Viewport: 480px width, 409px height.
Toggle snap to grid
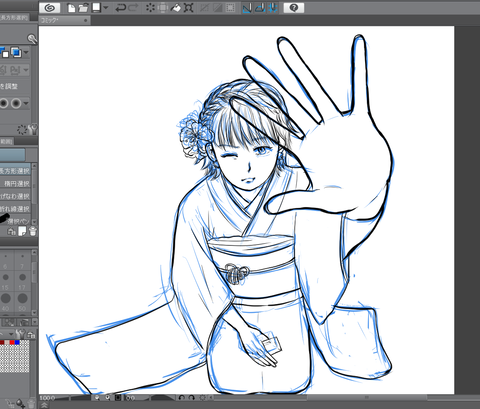click(x=273, y=8)
